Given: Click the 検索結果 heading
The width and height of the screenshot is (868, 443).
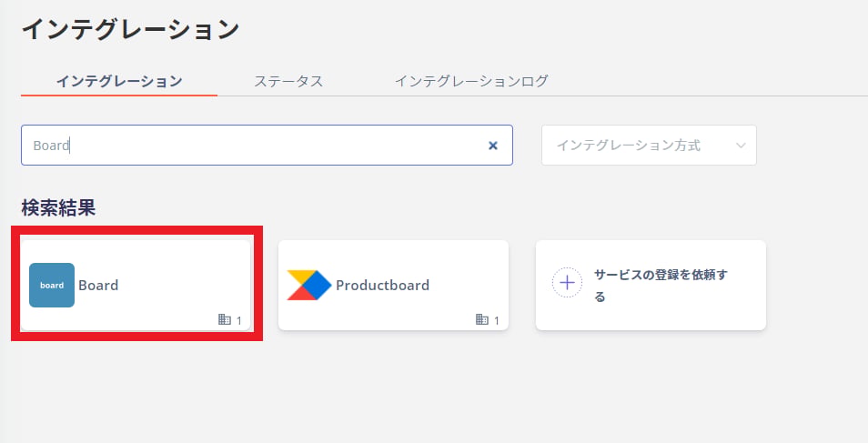Looking at the screenshot, I should point(58,207).
